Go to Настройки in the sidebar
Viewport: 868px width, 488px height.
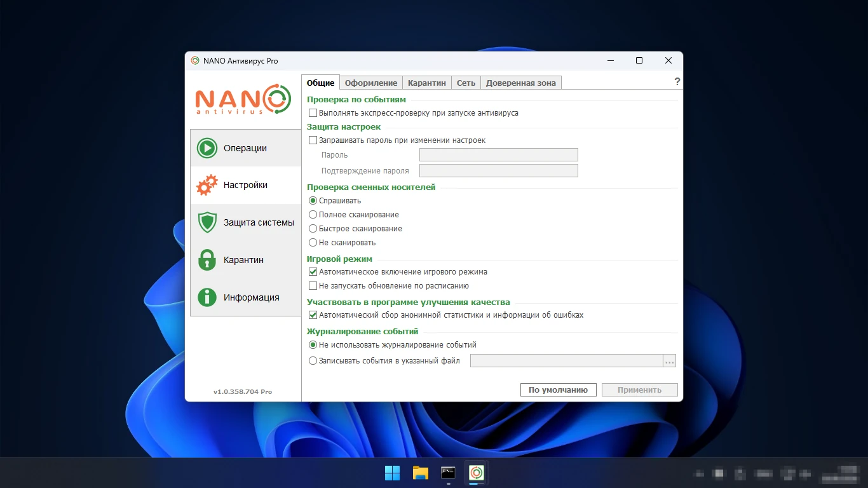(x=245, y=185)
